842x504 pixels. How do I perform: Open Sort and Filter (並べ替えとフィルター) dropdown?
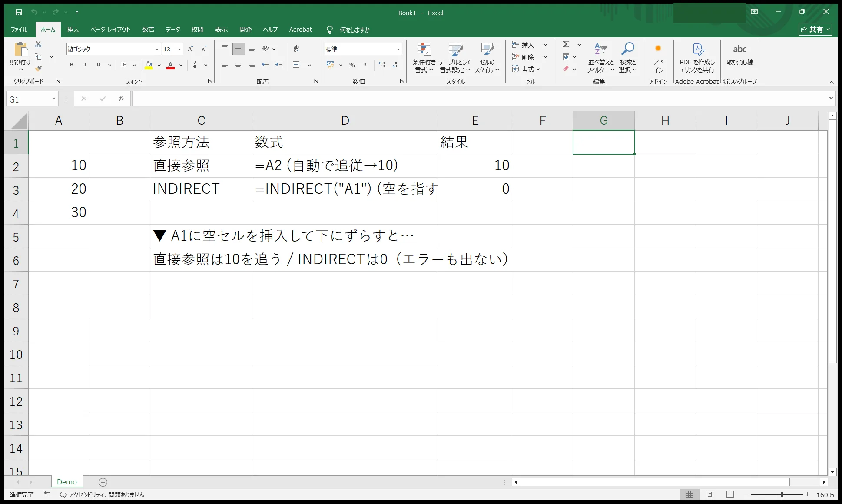click(600, 58)
